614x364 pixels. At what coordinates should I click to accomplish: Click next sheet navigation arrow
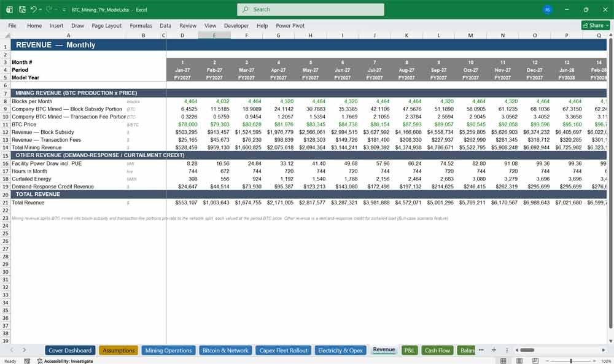coord(25,350)
